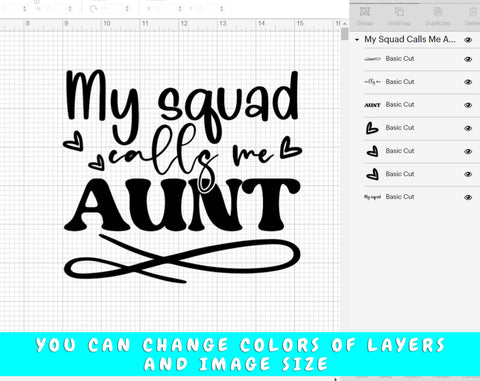Screen dimensions: 480x381
Task: Click the Y position input field
Action: [x=207, y=9]
